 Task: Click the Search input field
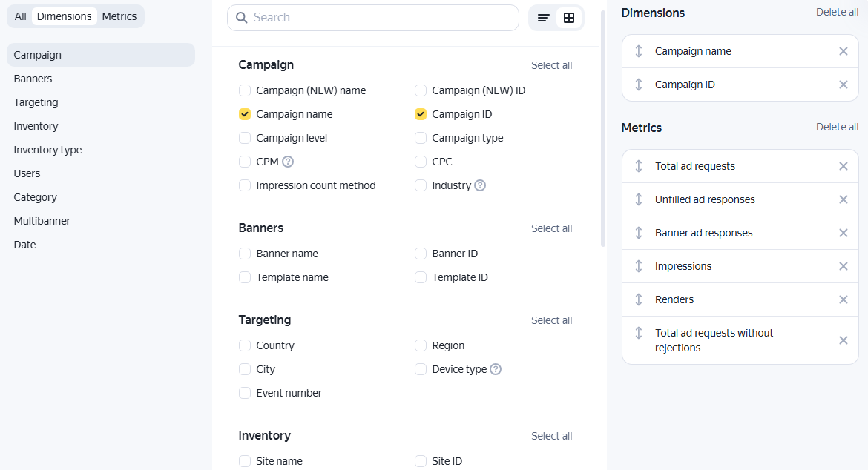[x=382, y=18]
